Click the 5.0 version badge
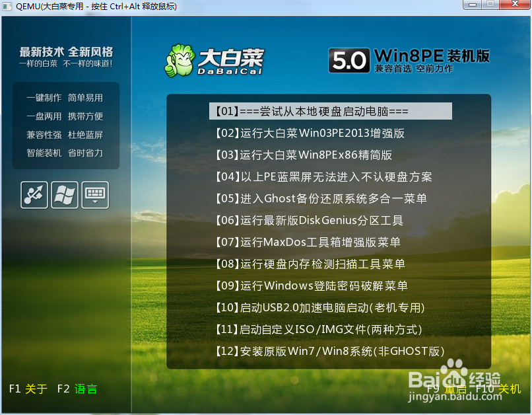The height and width of the screenshot is (415, 532). pyautogui.click(x=349, y=60)
